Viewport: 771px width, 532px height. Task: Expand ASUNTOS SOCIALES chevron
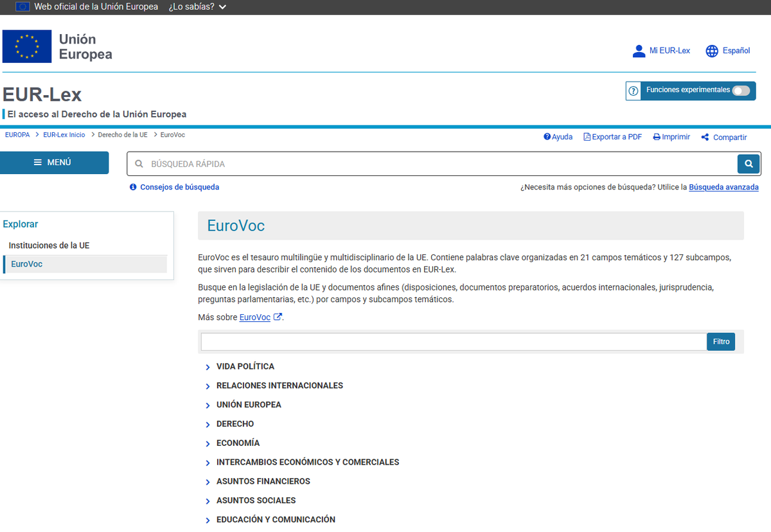(x=208, y=501)
